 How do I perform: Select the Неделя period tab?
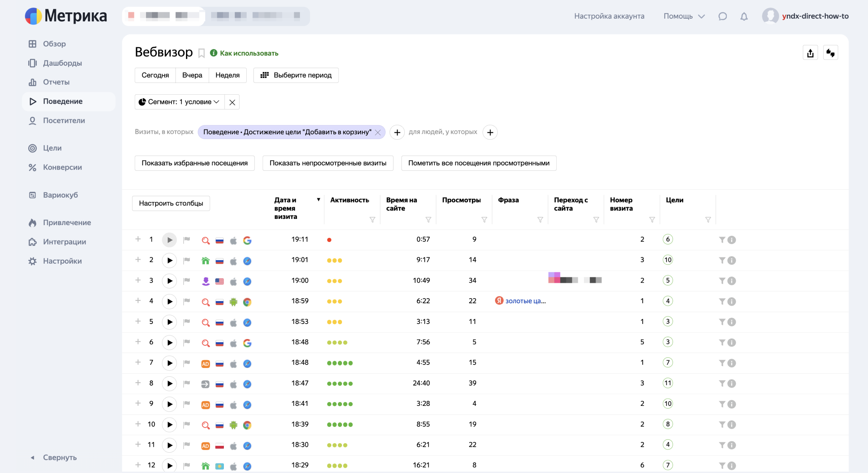[227, 75]
